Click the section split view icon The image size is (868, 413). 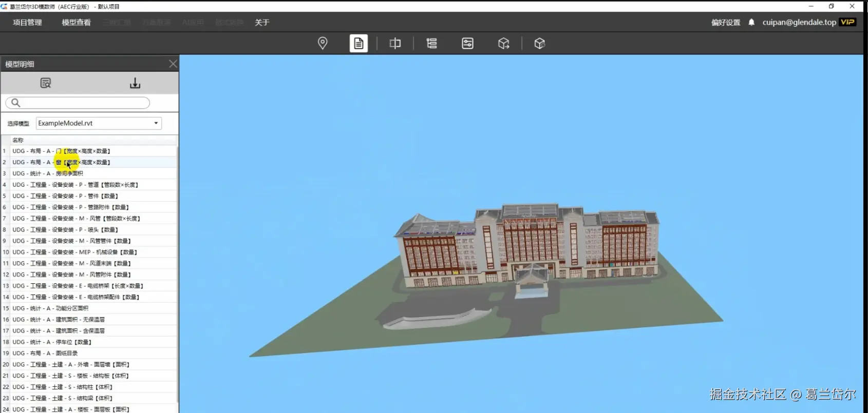(x=395, y=44)
